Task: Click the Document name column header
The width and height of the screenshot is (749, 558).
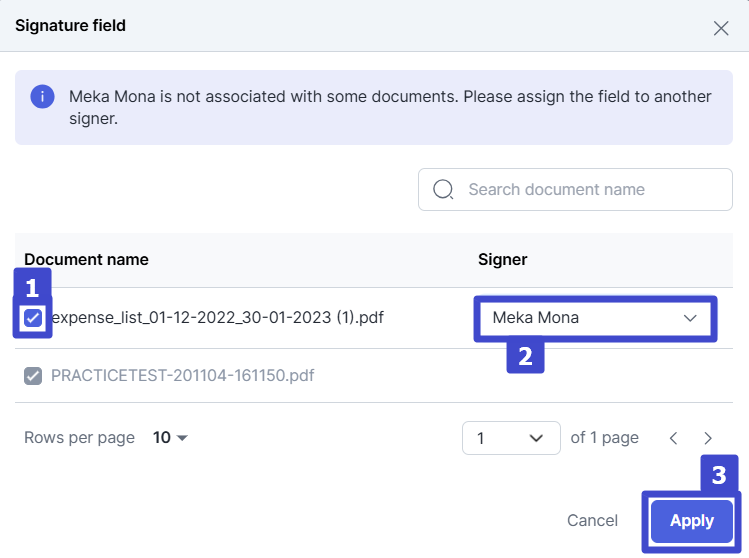Action: point(86,259)
